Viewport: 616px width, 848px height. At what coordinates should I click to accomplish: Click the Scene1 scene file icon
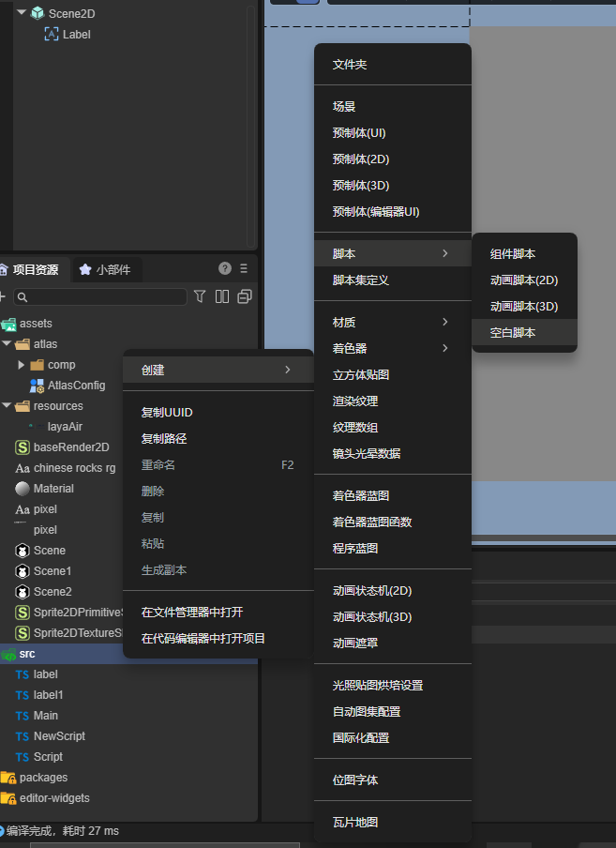coord(23,571)
